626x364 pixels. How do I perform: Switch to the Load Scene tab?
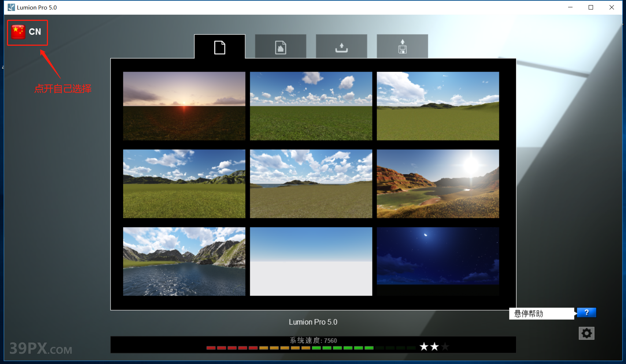point(341,47)
